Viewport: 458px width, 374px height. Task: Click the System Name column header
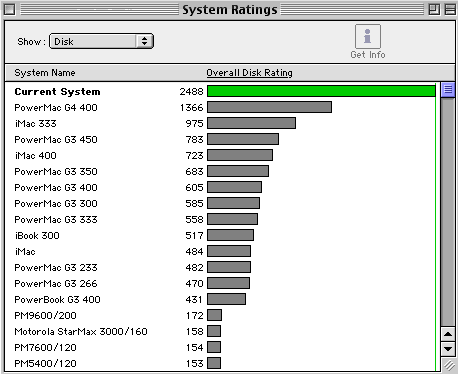pyautogui.click(x=45, y=73)
